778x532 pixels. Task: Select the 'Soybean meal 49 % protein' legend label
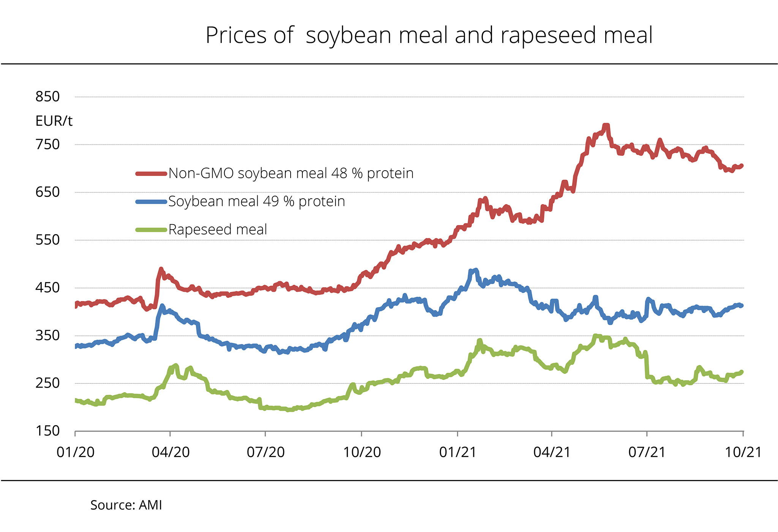(x=256, y=201)
